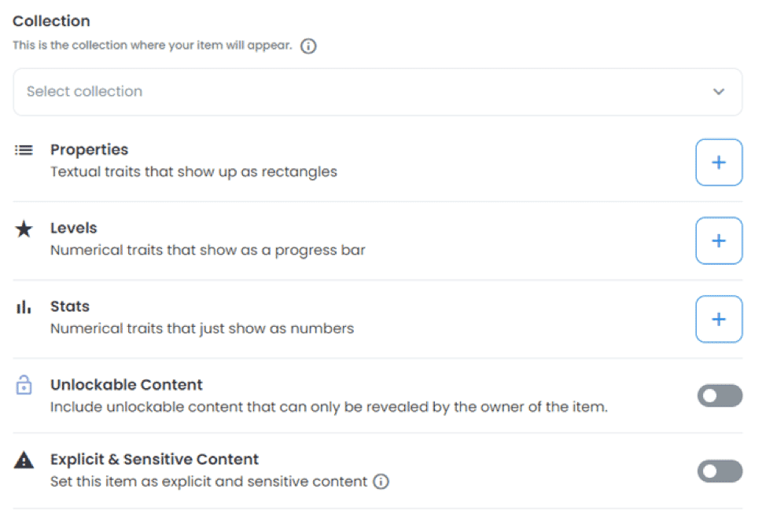Viewport: 766px width, 532px height.
Task: Click the Properties heading text
Action: pyautogui.click(x=89, y=149)
